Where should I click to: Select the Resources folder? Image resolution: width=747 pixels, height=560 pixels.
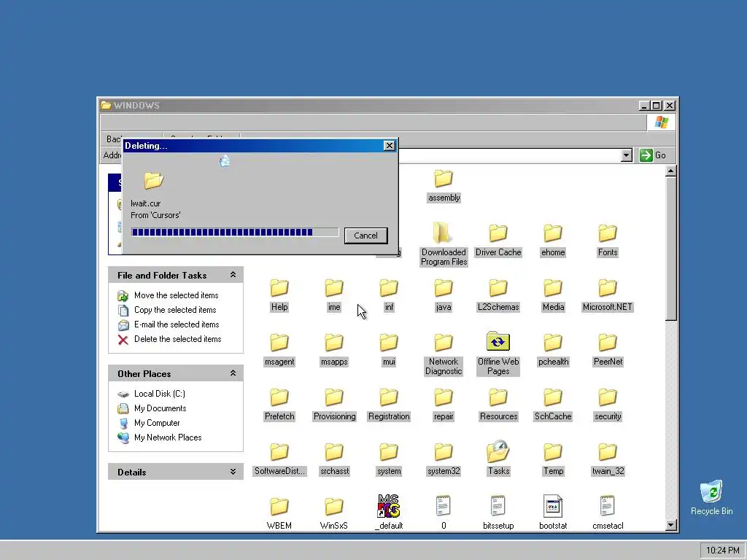pyautogui.click(x=498, y=405)
